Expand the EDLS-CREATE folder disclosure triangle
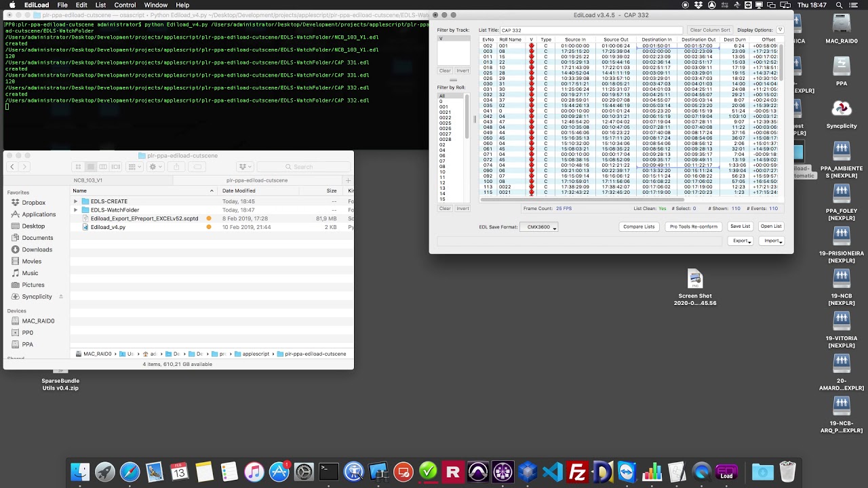 (76, 201)
